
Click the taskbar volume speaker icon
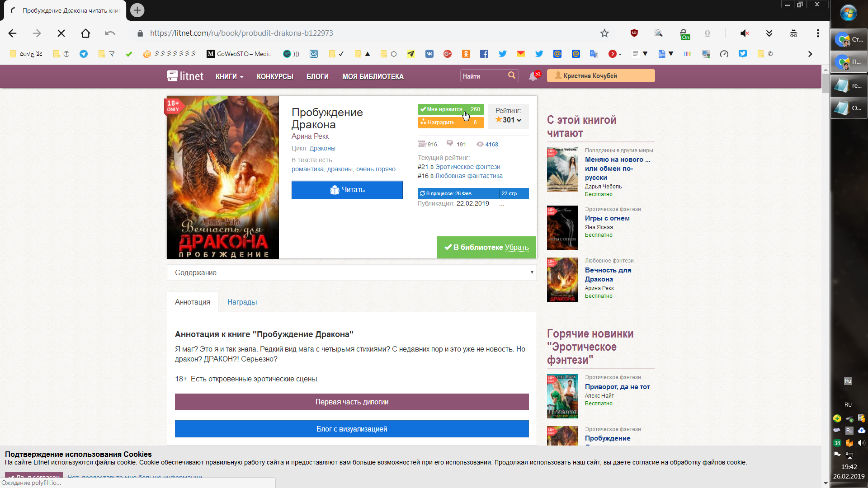pyautogui.click(x=861, y=443)
